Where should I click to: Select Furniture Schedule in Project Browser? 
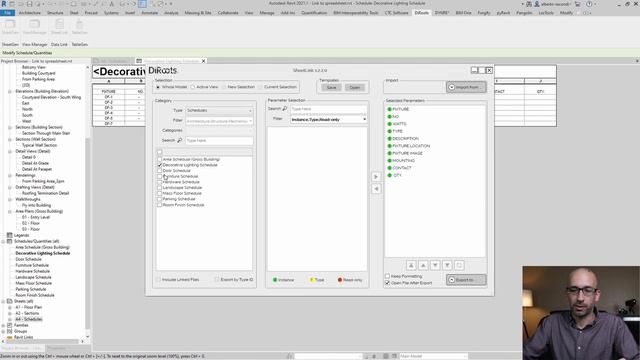[32, 265]
